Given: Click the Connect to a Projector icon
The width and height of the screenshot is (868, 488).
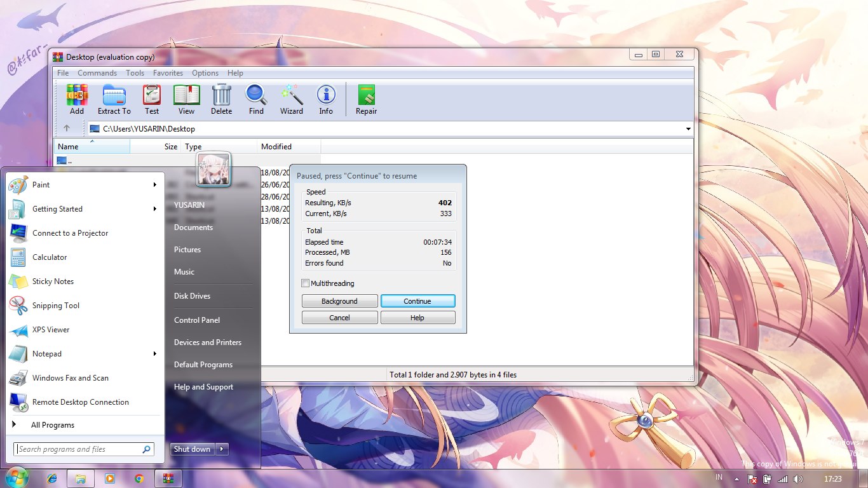Looking at the screenshot, I should pos(18,233).
